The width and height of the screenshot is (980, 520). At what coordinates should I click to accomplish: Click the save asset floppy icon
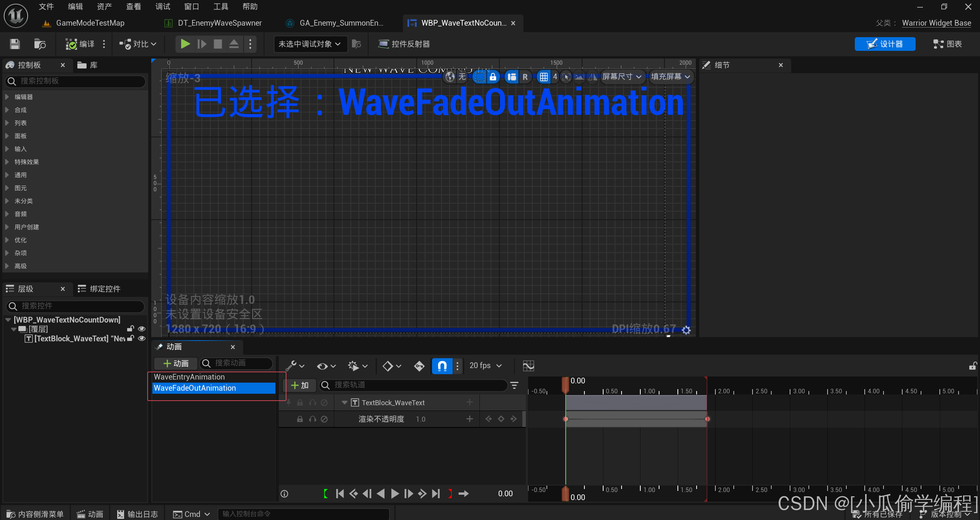15,44
